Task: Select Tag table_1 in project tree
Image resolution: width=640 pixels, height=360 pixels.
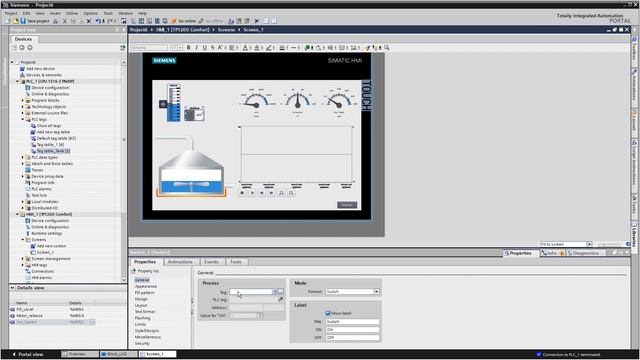Action: click(x=50, y=145)
